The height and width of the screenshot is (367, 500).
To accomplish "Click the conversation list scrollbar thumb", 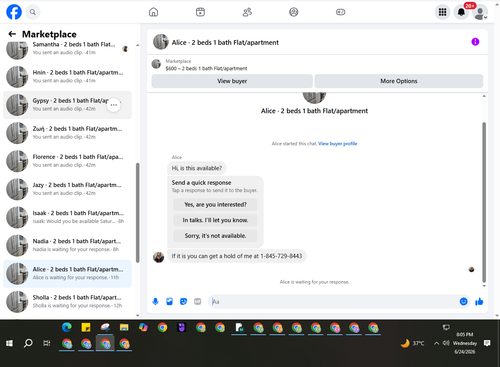I will pos(138,212).
